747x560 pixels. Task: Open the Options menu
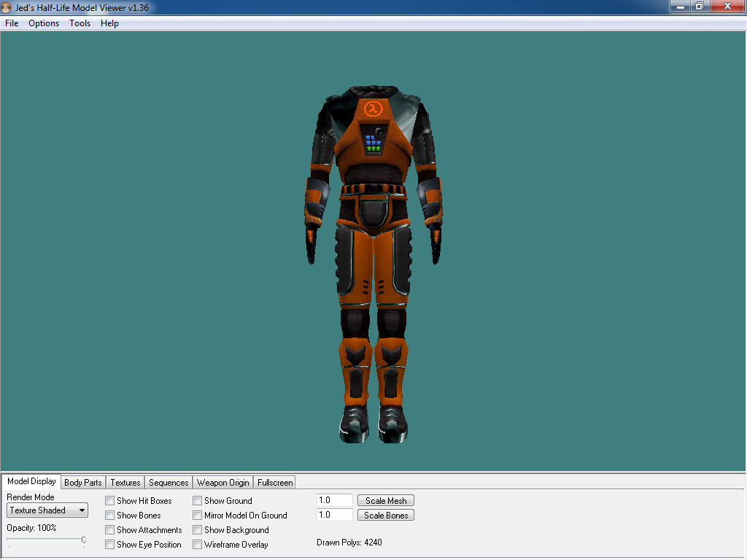coord(44,23)
